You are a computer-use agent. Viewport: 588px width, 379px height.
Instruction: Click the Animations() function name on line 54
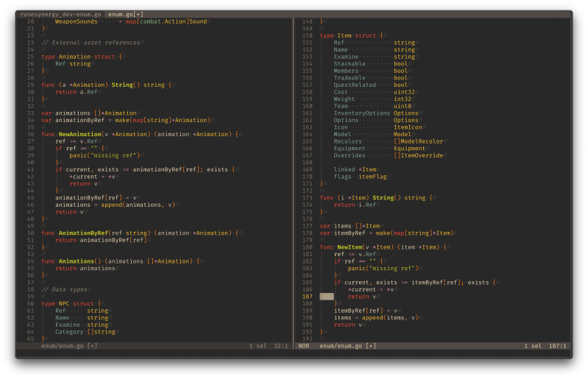tap(80, 261)
